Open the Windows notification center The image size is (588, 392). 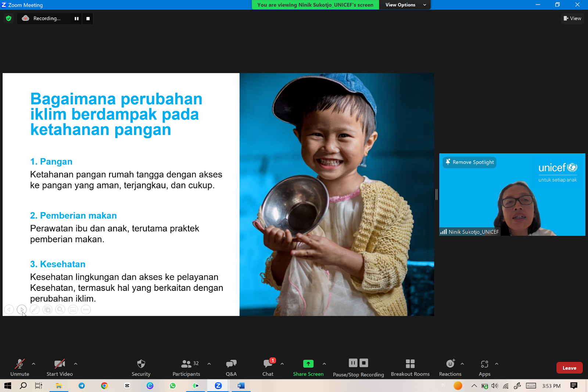coord(574,386)
